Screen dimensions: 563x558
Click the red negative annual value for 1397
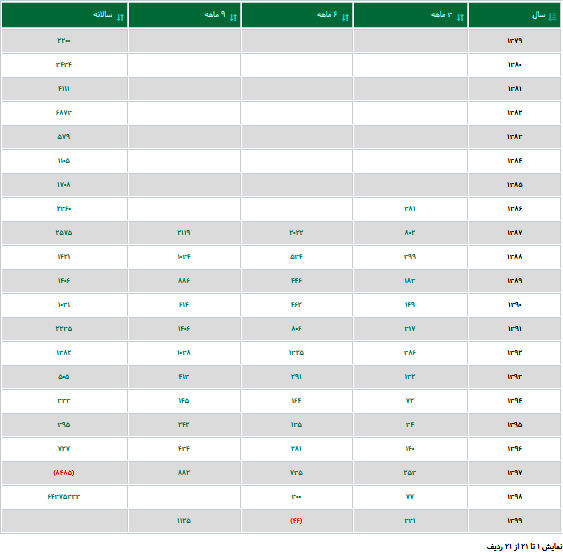(x=64, y=473)
